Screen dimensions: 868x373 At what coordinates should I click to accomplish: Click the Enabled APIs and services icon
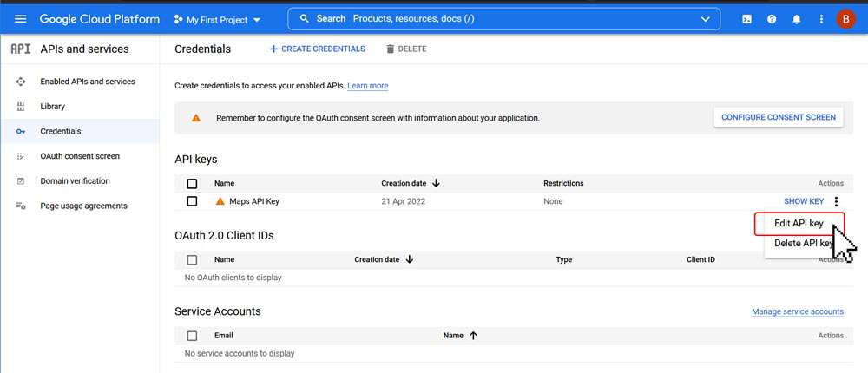(21, 82)
